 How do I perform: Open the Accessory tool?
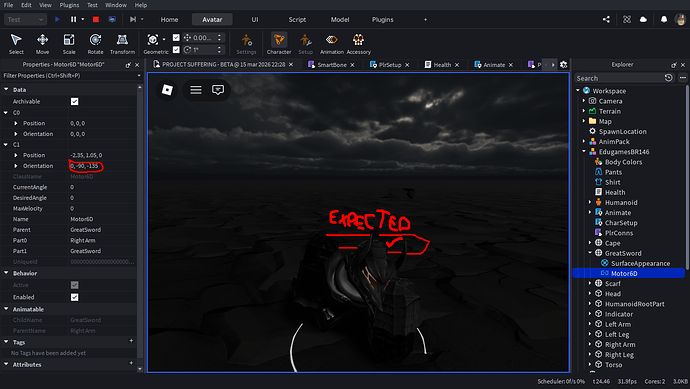pyautogui.click(x=358, y=44)
